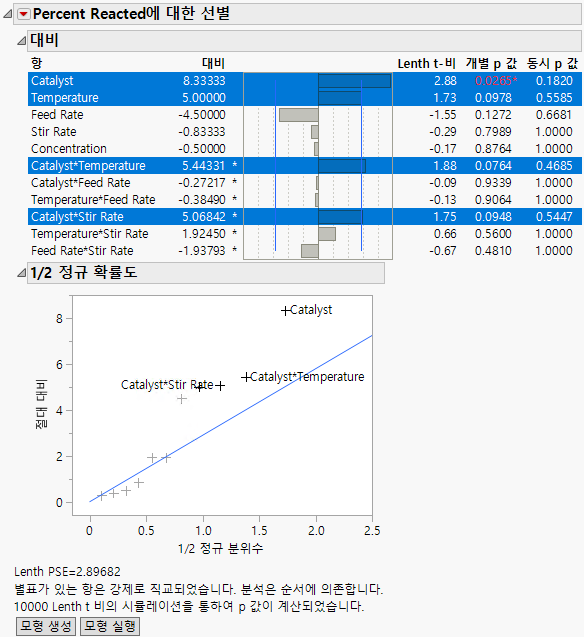Click the Lenth t-비 column header
The height and width of the screenshot is (637, 584).
pos(426,63)
